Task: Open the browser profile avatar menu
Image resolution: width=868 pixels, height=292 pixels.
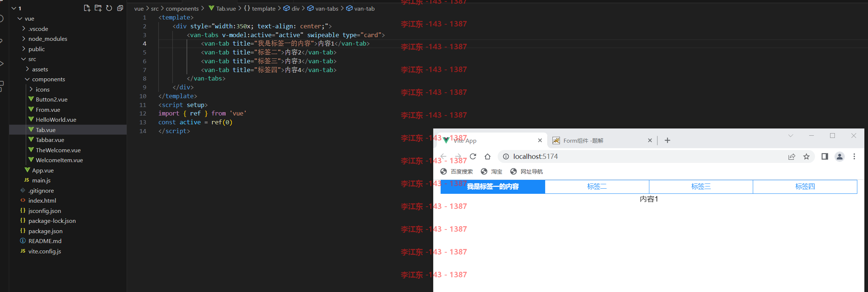Action: 839,157
